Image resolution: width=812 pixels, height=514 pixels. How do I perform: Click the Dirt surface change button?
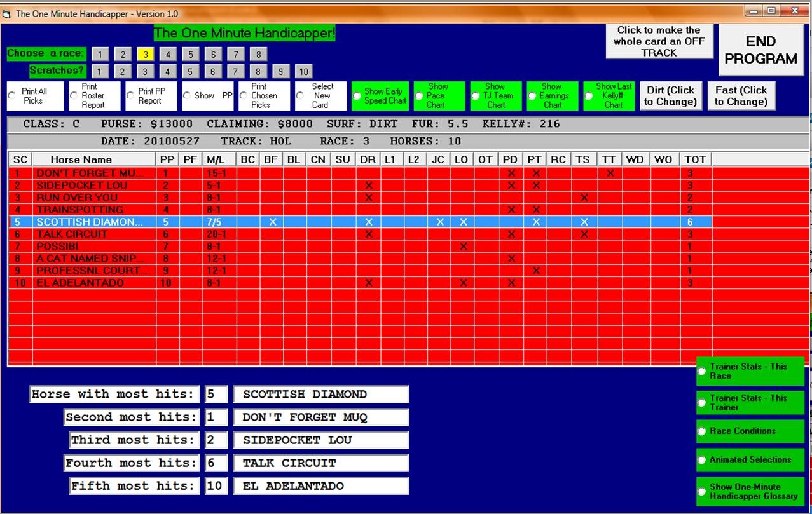pyautogui.click(x=670, y=96)
